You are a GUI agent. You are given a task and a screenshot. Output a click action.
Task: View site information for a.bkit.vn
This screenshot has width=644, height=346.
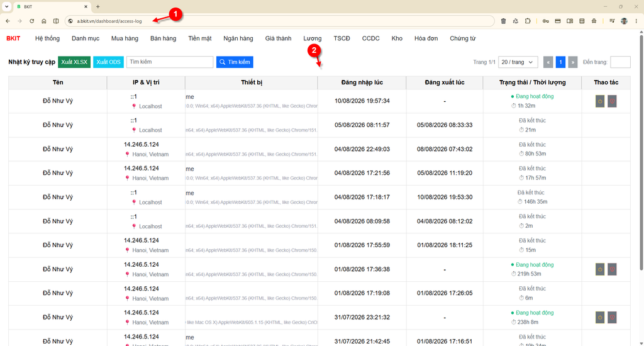[70, 21]
